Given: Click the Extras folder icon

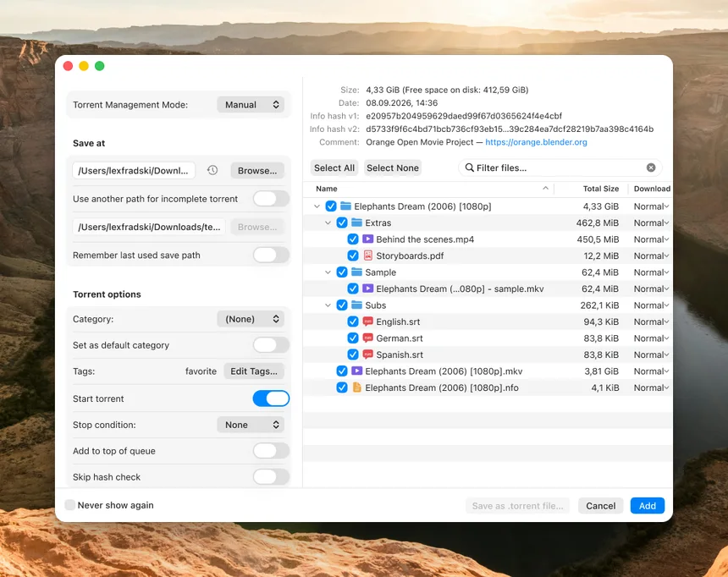Looking at the screenshot, I should tap(356, 223).
